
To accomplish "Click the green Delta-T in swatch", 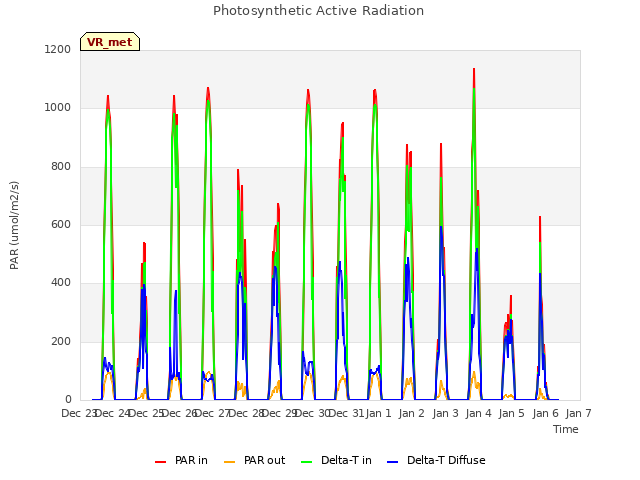I will [307, 462].
